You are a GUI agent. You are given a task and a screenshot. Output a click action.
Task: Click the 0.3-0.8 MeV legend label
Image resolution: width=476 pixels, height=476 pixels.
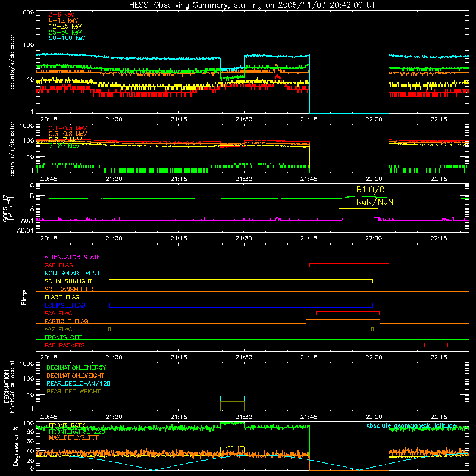click(67, 134)
